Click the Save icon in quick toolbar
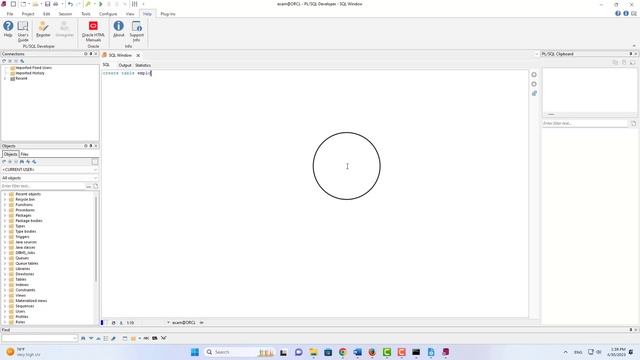Image resolution: width=640 pixels, height=360 pixels. pyautogui.click(x=47, y=4)
